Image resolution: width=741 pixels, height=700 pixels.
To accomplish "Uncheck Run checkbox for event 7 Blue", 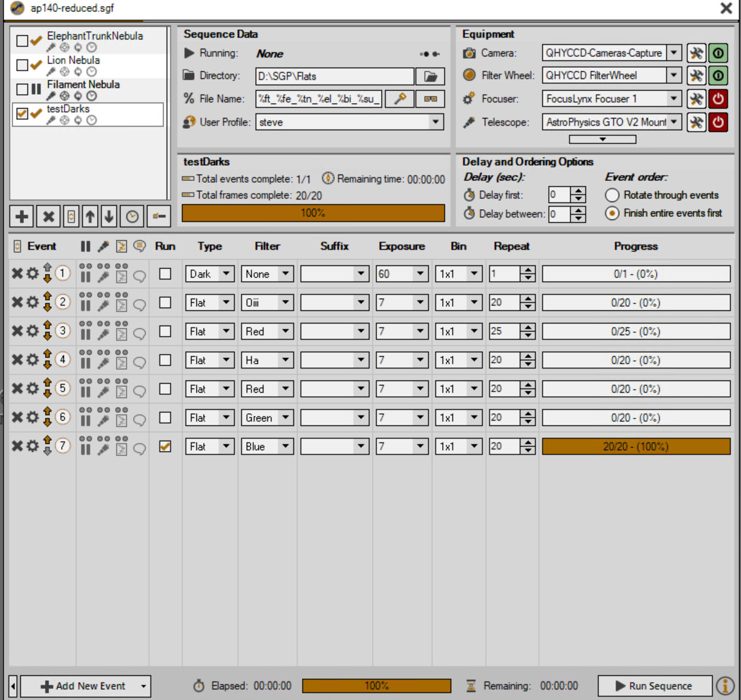I will [x=165, y=446].
